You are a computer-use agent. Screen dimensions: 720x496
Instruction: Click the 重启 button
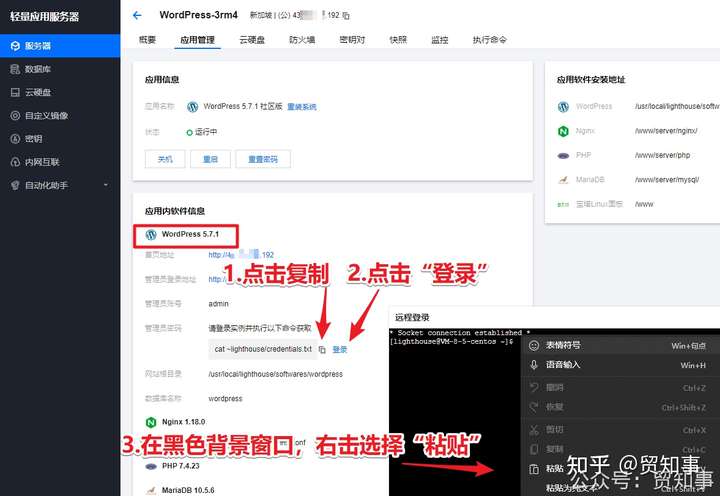[210, 159]
